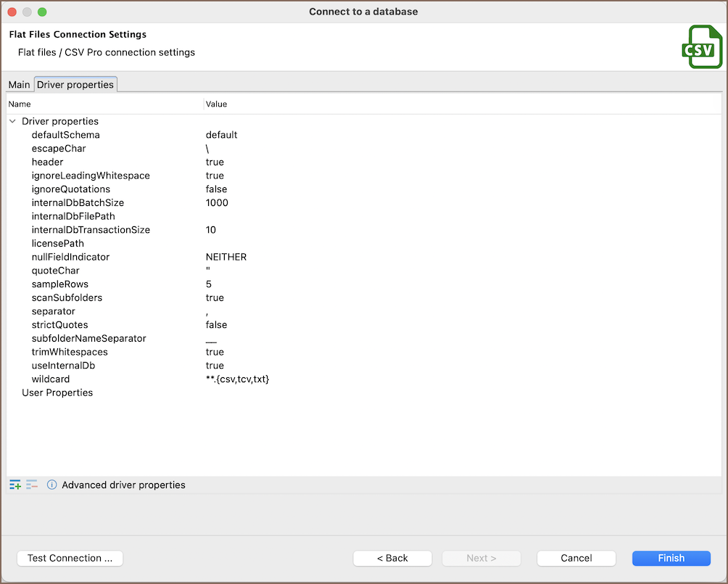
Task: Select the Driver properties tab
Action: [x=75, y=85]
